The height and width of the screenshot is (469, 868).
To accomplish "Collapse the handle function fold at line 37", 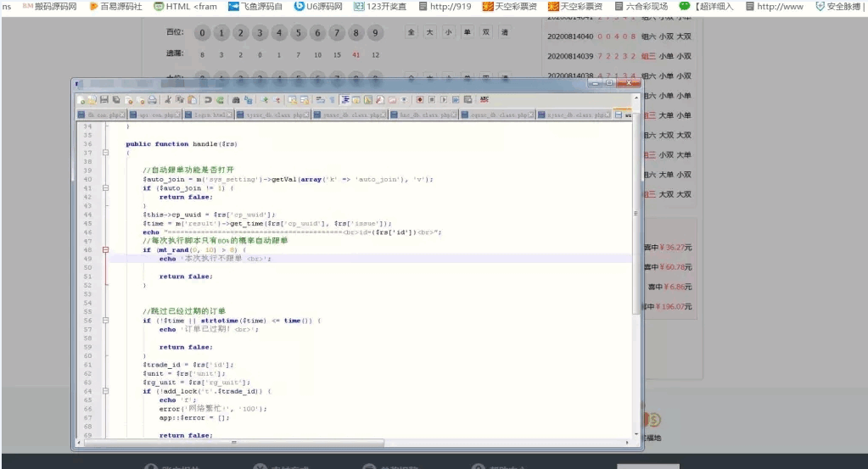I will (x=105, y=154).
